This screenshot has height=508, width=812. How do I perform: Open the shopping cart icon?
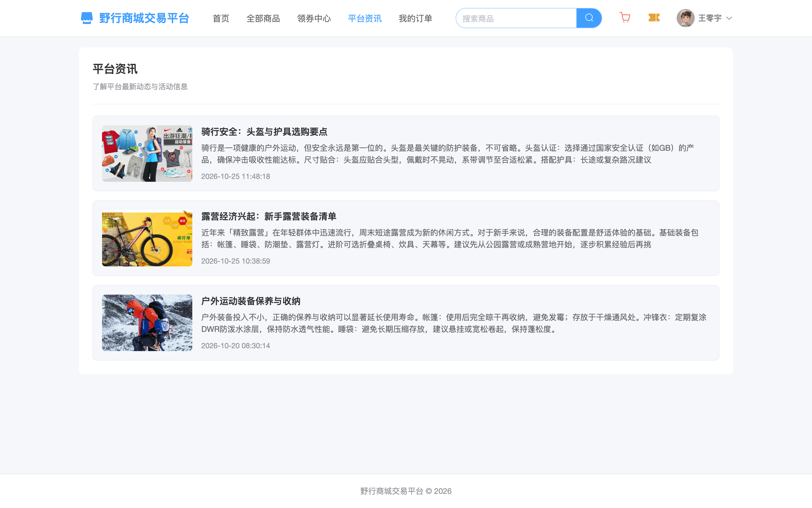[x=625, y=17]
